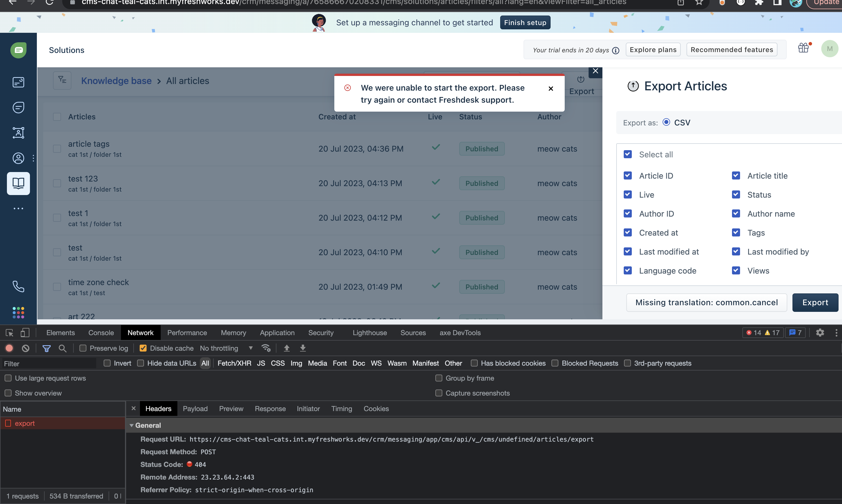This screenshot has height=504, width=842.
Task: Click the phone icon in left sidebar
Action: click(x=18, y=286)
